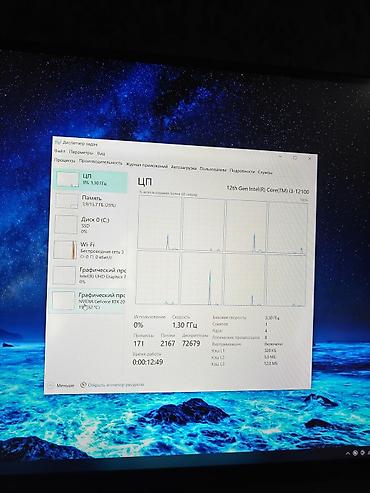Minimize the Task Manager window
Viewport: 370px width, 493px height.
[281, 156]
